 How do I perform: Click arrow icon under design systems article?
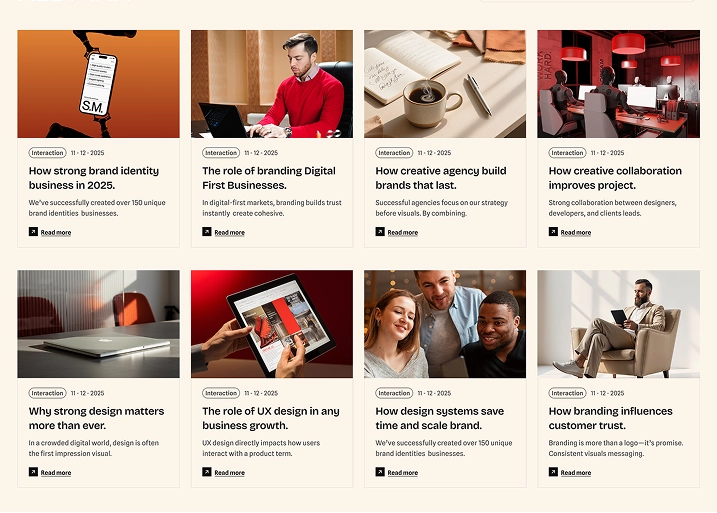pyautogui.click(x=380, y=472)
